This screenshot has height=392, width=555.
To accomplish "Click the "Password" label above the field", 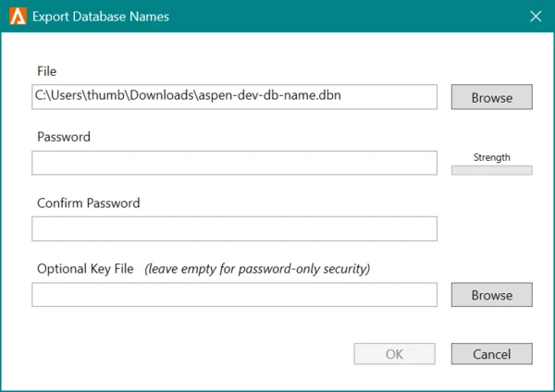I will click(64, 137).
